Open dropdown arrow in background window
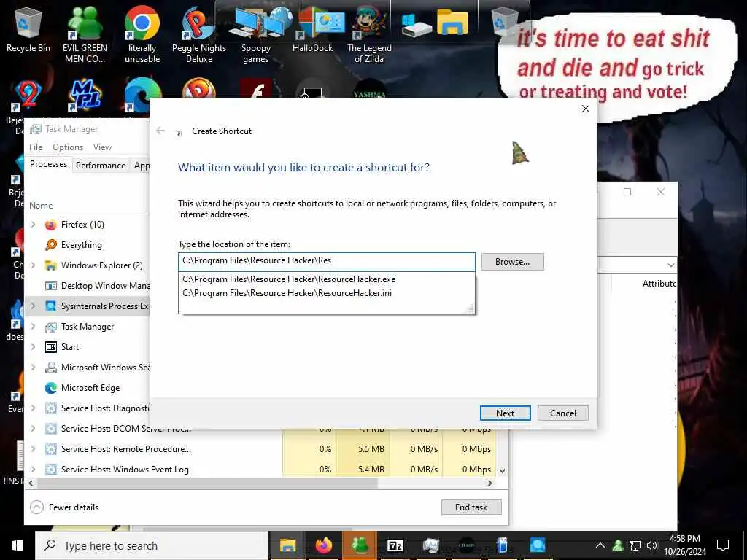This screenshot has width=747, height=560. click(671, 265)
